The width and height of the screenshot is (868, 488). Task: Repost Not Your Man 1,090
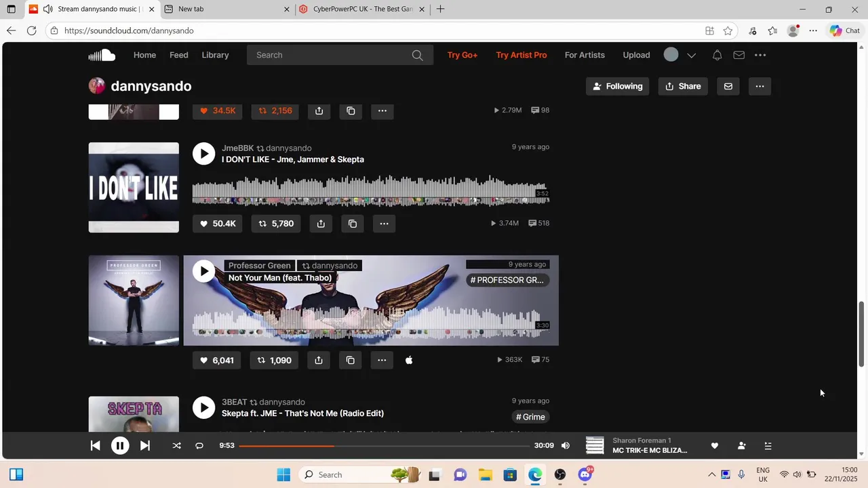(274, 360)
